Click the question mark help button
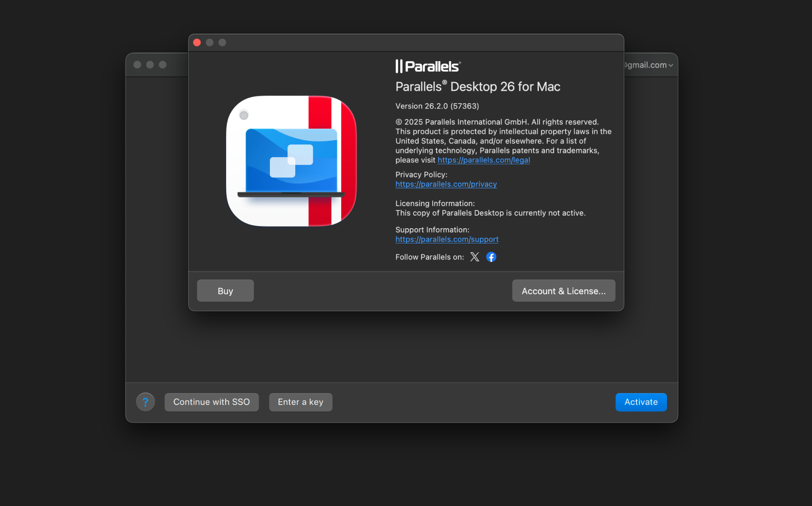This screenshot has width=812, height=506. point(146,402)
